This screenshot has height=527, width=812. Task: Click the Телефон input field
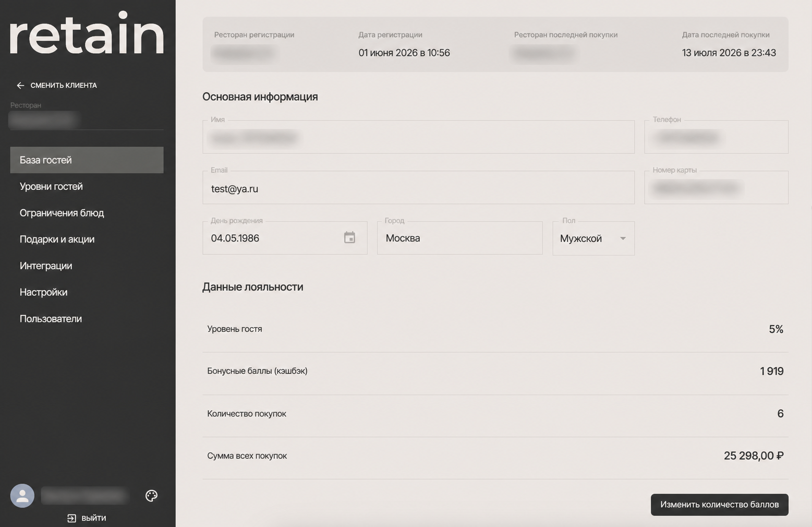(x=716, y=137)
